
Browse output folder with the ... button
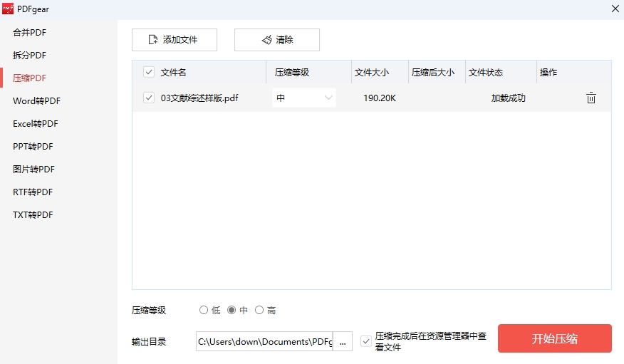343,342
